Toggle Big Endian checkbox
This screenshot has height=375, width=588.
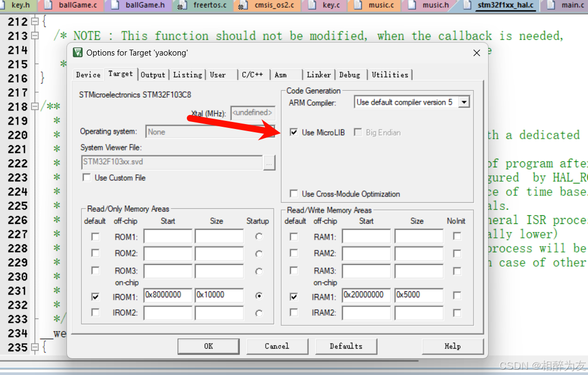[x=358, y=132]
